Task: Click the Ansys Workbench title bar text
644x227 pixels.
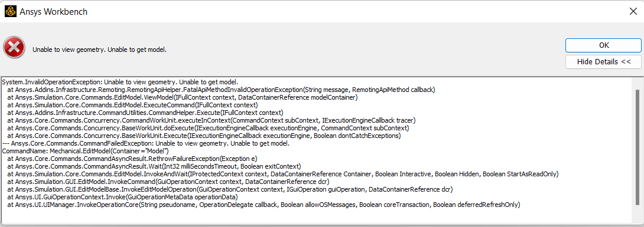Action: [x=53, y=12]
